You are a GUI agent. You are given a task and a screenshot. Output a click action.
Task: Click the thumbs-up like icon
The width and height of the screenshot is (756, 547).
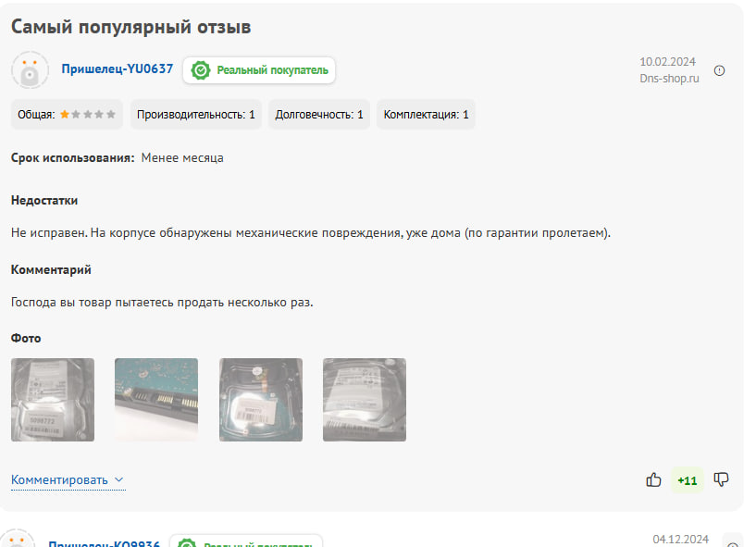tap(653, 479)
